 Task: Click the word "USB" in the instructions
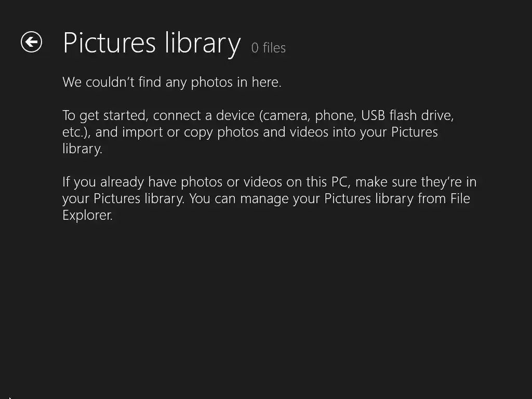374,115
